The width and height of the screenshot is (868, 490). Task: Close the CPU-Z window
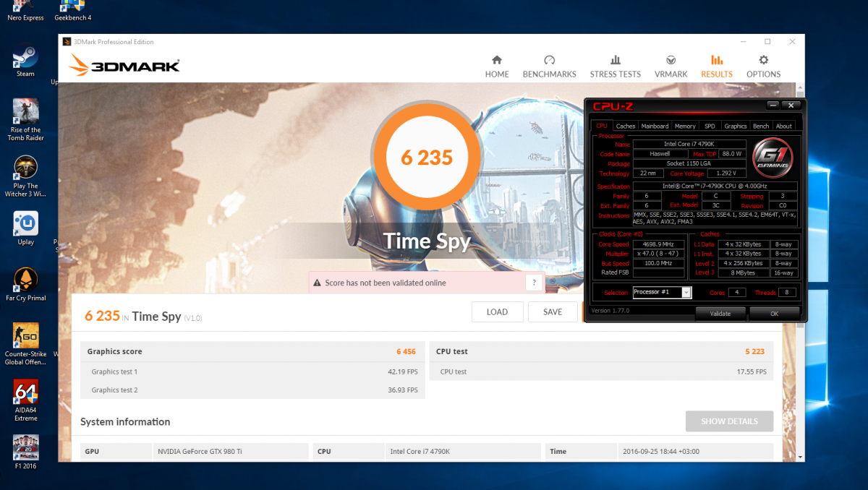click(791, 106)
